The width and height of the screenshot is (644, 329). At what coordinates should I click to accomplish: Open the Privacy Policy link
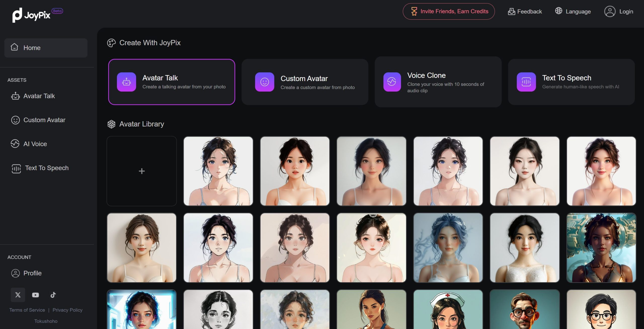click(x=67, y=310)
